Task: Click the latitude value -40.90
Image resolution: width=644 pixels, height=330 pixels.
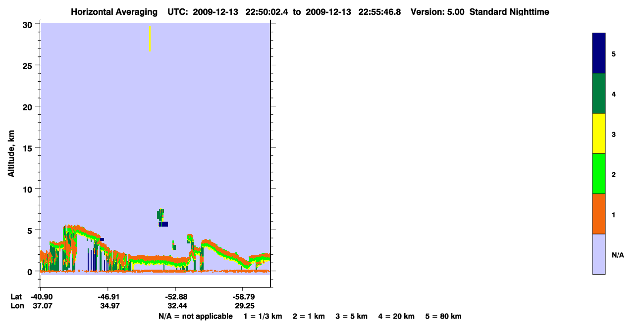Action: tap(42, 297)
